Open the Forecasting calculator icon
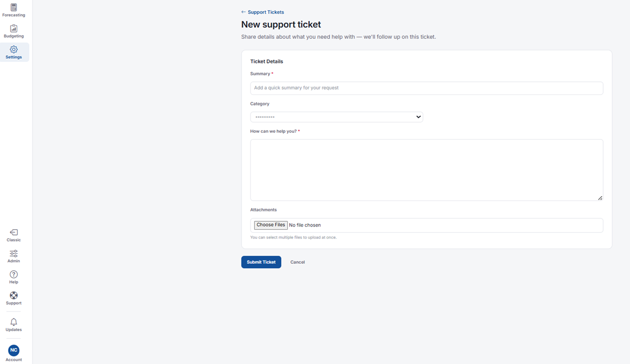The width and height of the screenshot is (630, 364). 14,7
